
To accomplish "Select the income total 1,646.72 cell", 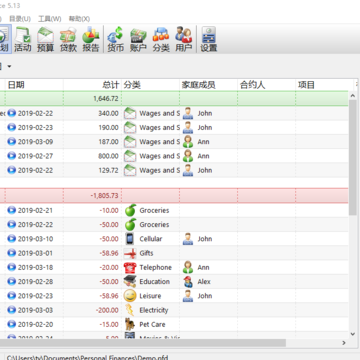I will click(93, 99).
